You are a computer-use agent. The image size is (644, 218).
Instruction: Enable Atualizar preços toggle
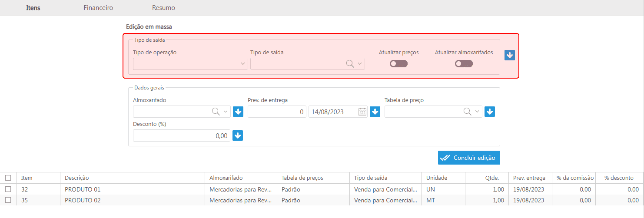[398, 64]
